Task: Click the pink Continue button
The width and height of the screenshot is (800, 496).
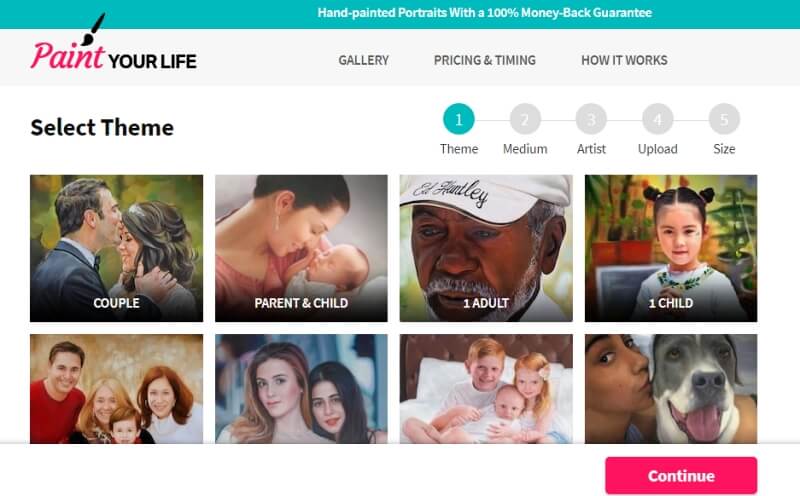Action: pos(681,476)
